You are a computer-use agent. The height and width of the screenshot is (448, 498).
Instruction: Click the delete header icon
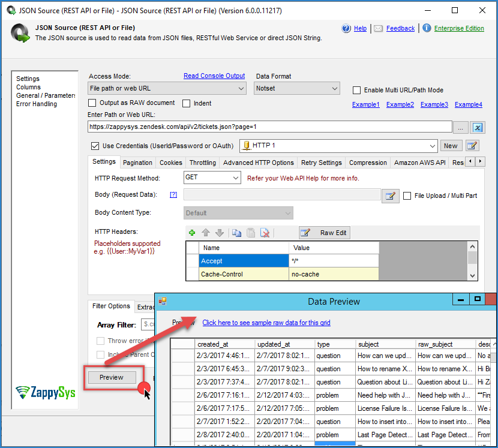[265, 233]
